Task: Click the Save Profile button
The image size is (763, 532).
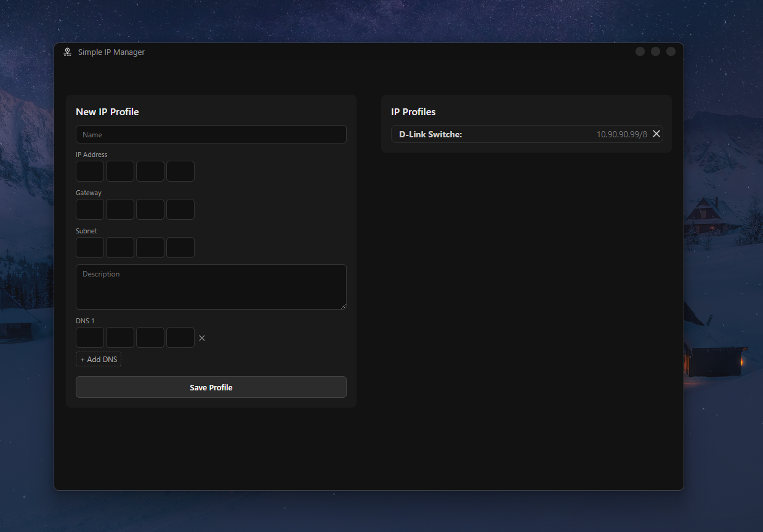Action: click(x=211, y=387)
